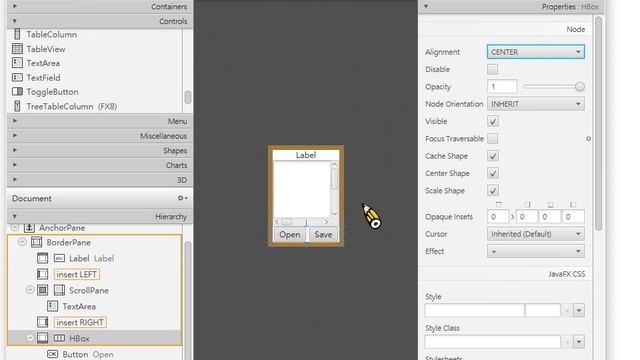This screenshot has height=360, width=640.
Task: Click the center-position icon beside ScrollPane
Action: point(42,290)
